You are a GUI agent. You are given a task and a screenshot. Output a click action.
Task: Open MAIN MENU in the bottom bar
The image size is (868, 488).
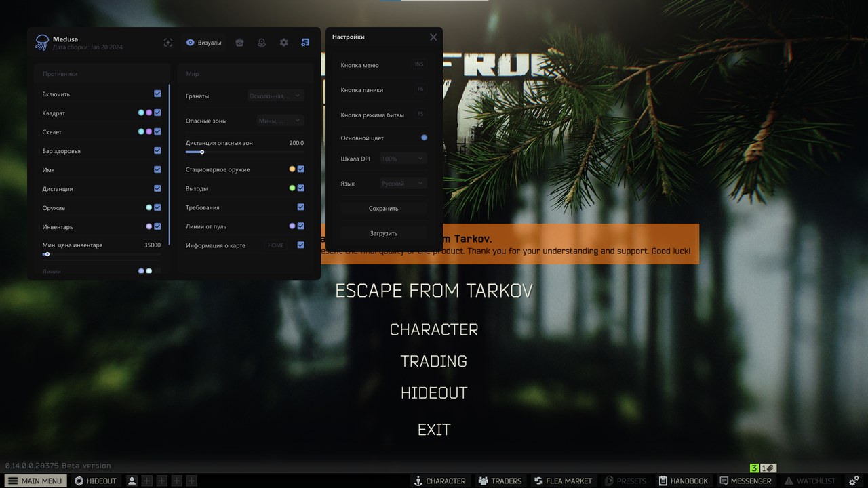pos(35,481)
